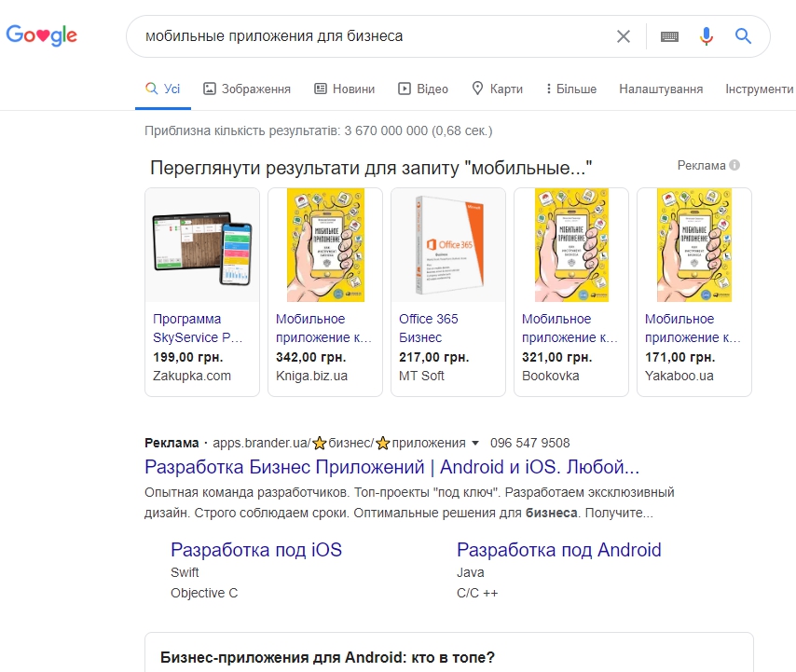Expand the apps.brander.ua ad dropdown arrow
Screen dimensions: 796x672
(475, 443)
